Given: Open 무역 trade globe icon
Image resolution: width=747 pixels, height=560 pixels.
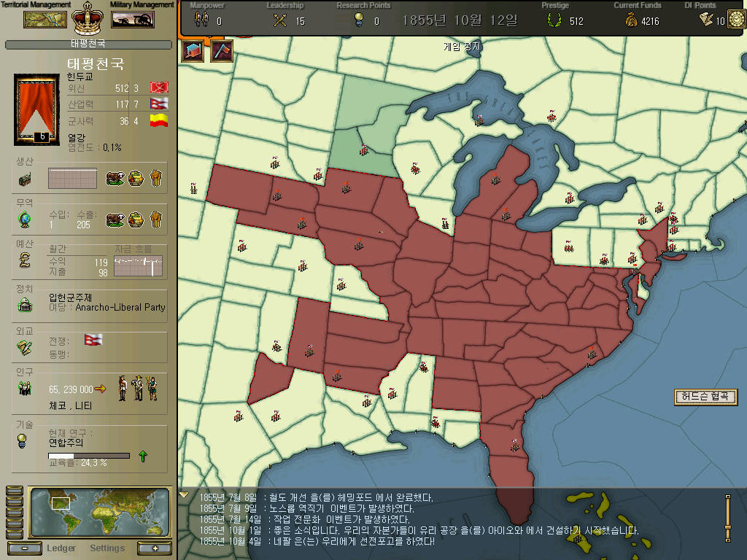Looking at the screenshot, I should [x=25, y=220].
